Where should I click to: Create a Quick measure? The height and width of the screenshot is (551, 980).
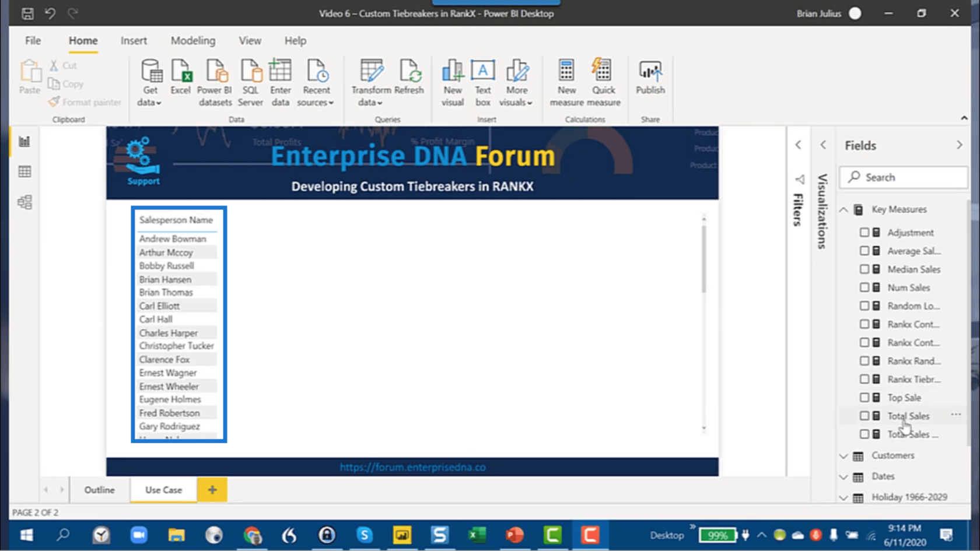tap(604, 83)
